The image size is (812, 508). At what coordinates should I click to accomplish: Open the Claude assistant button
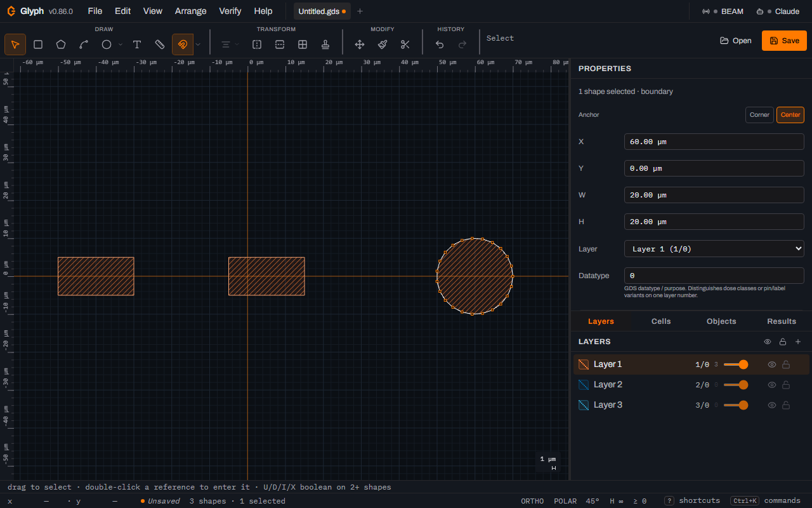tap(778, 11)
